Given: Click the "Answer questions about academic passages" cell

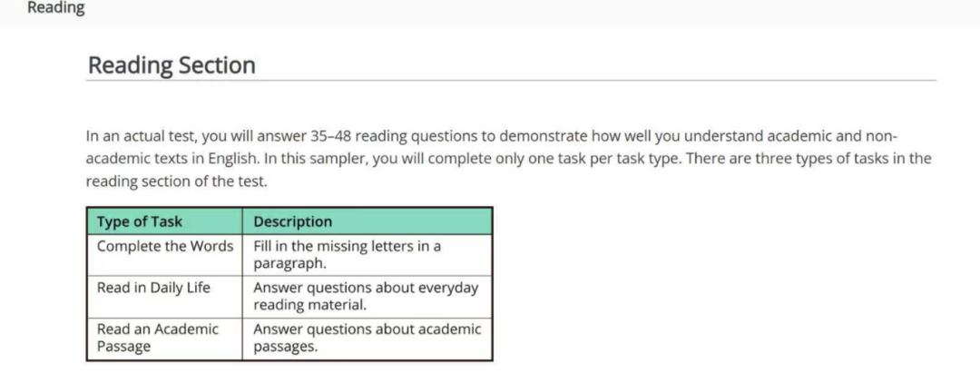Looking at the screenshot, I should 367,338.
